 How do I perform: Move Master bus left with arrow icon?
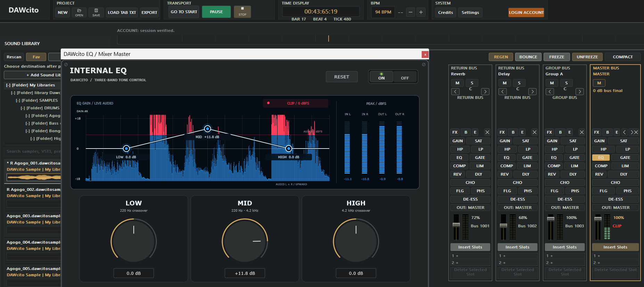[624, 132]
